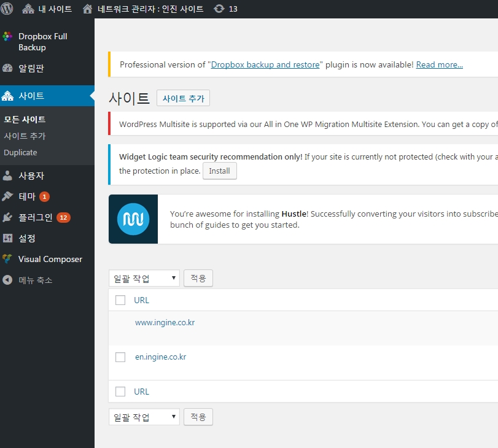Click the 설정 sliders icon
The width and height of the screenshot is (498, 448).
7,238
